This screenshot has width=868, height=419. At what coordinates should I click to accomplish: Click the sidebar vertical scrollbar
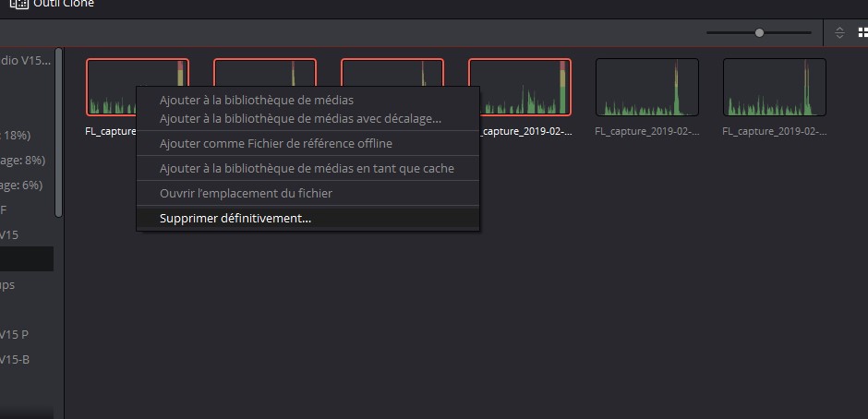[x=59, y=133]
